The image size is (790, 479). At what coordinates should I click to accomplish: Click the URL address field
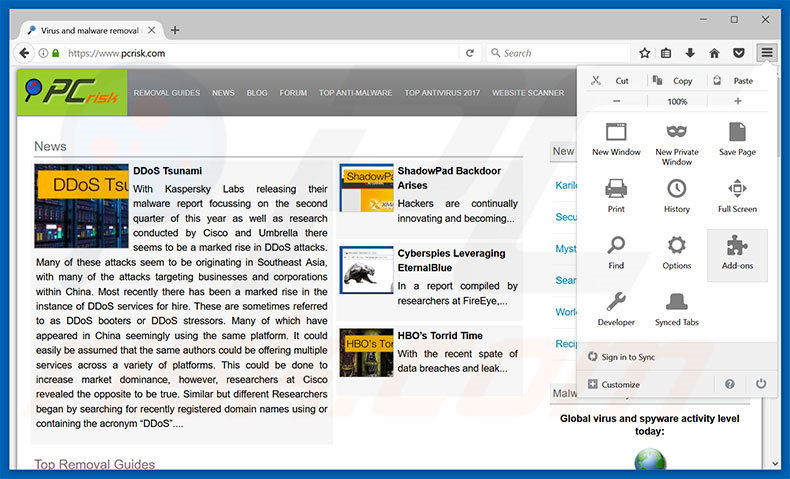(262, 53)
